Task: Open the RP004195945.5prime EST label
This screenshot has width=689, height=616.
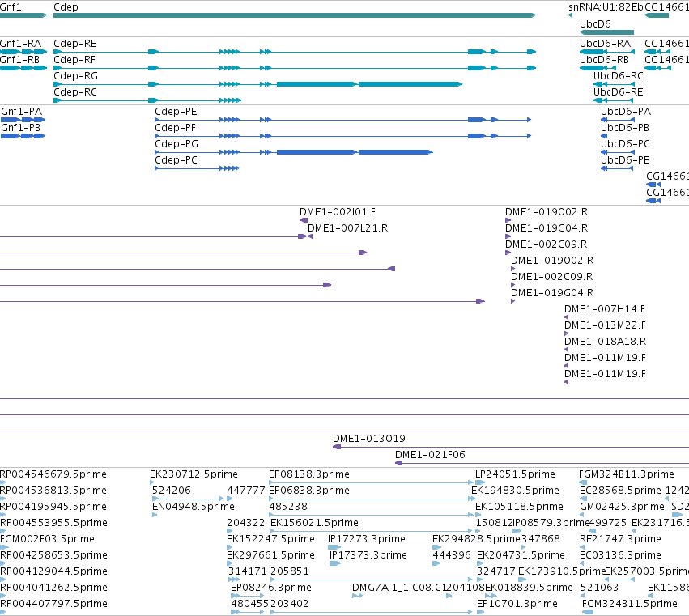Action: [53, 507]
